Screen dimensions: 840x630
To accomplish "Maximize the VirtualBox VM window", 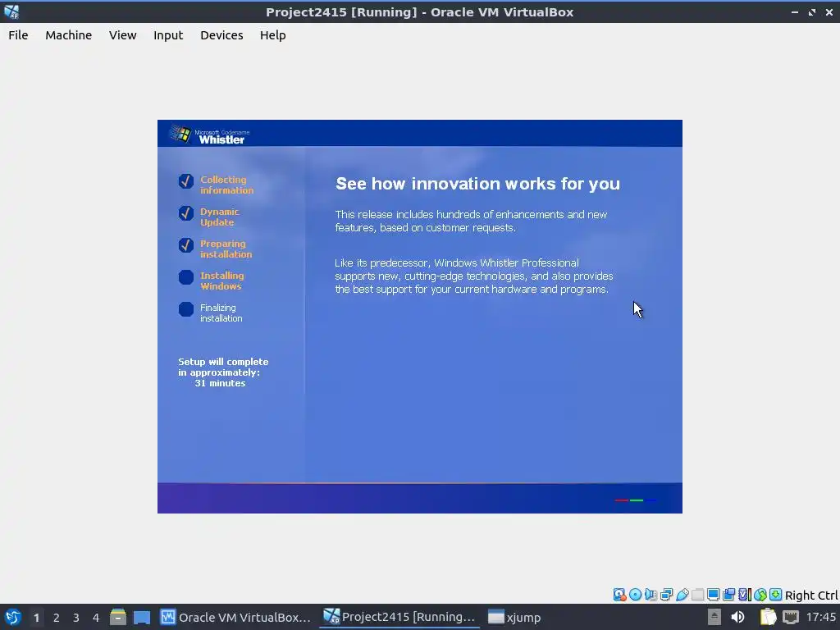I will click(x=812, y=11).
